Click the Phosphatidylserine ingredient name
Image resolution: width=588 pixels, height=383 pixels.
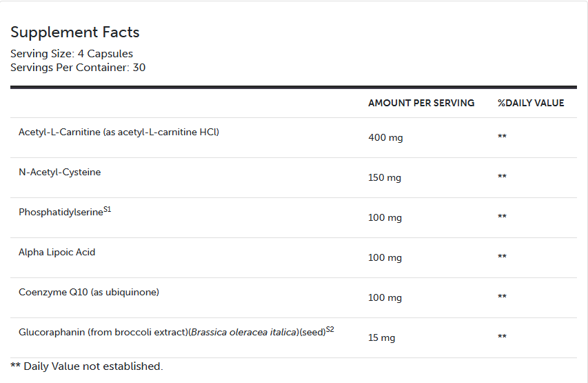[61, 213]
